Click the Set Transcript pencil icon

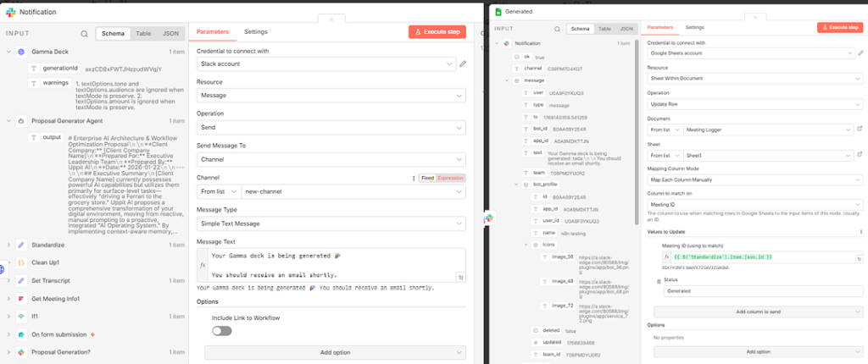pyautogui.click(x=21, y=280)
